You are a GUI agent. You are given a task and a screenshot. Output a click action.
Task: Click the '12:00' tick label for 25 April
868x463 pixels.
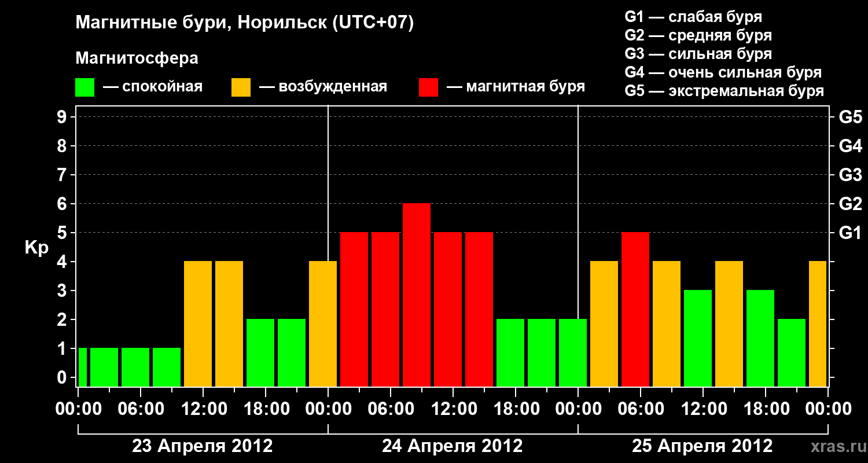pyautogui.click(x=703, y=409)
